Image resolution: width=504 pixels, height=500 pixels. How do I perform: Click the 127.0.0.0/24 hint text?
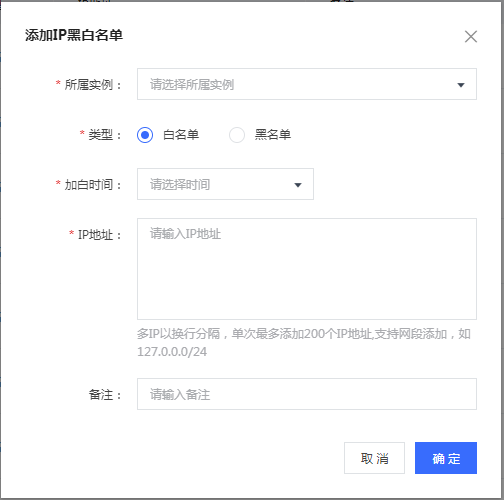click(172, 352)
